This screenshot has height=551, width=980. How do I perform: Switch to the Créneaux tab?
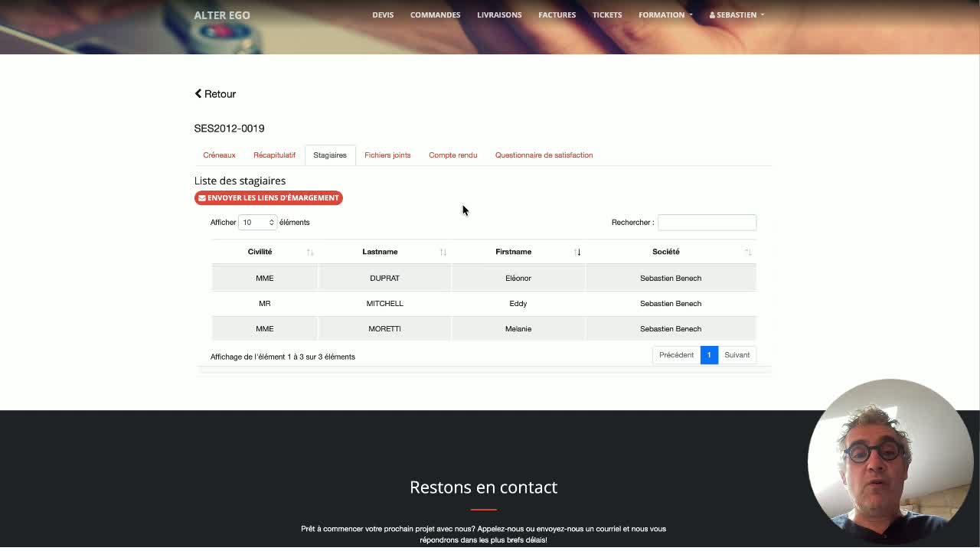pyautogui.click(x=219, y=155)
